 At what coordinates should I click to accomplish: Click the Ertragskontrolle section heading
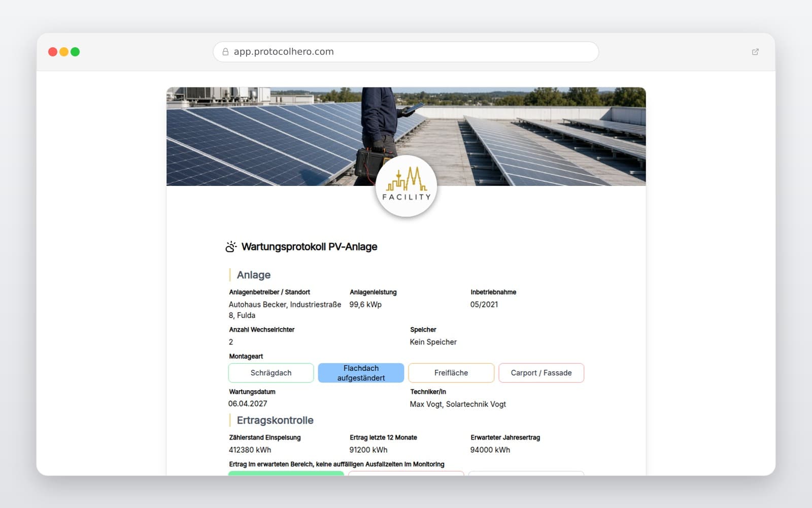coord(275,420)
